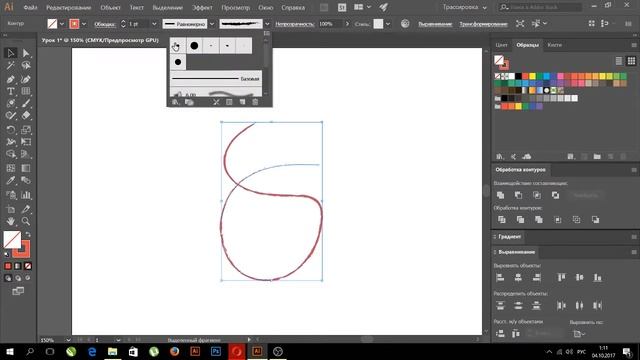Select the Type tool
The width and height of the screenshot is (640, 360).
tap(11, 91)
